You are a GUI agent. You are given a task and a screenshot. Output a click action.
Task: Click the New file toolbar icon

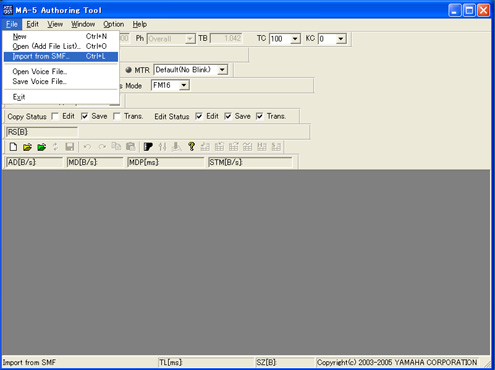tap(13, 147)
